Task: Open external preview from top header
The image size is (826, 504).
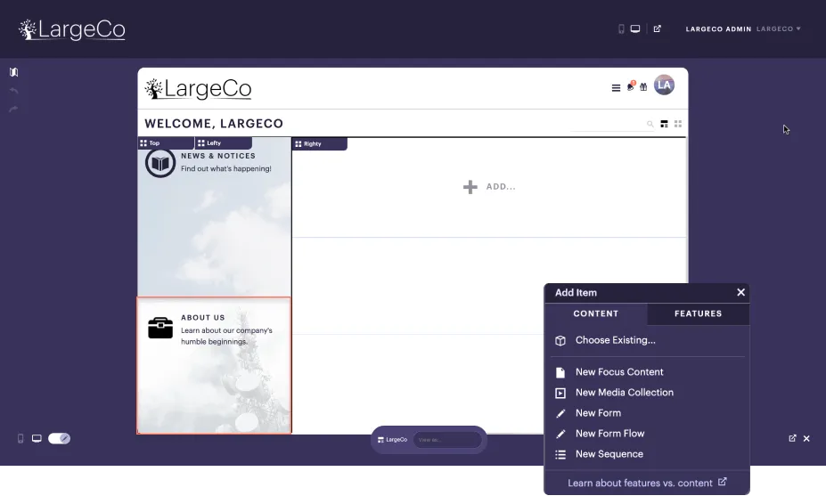Action: [658, 29]
